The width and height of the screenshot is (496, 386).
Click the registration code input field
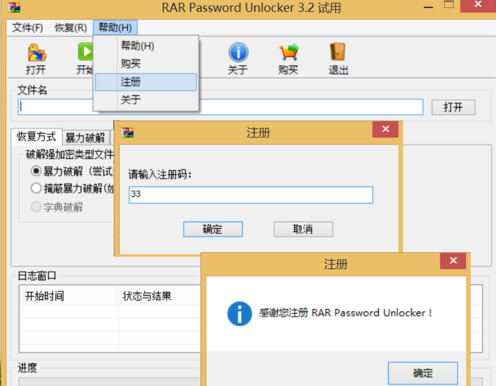tap(251, 195)
